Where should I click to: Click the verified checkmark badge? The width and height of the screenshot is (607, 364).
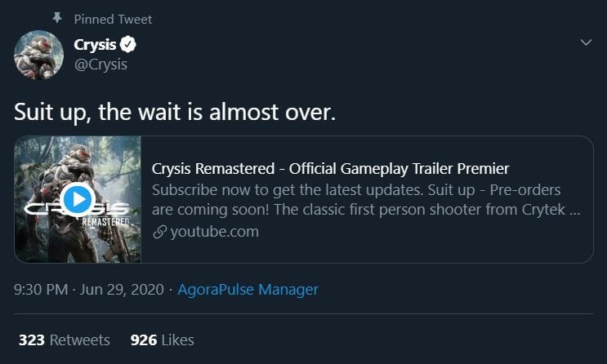click(127, 45)
